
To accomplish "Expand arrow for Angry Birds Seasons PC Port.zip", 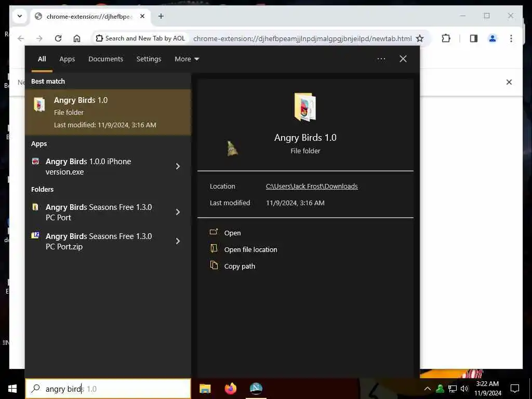I will pyautogui.click(x=178, y=241).
